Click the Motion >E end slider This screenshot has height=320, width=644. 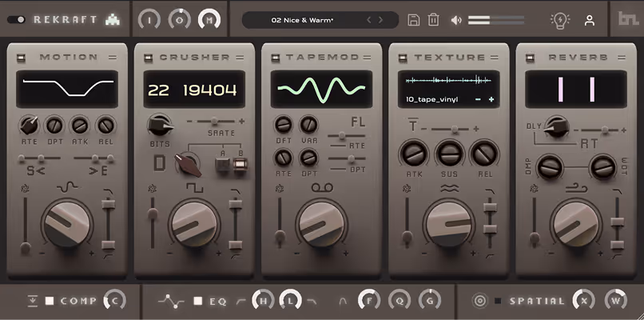94,158
